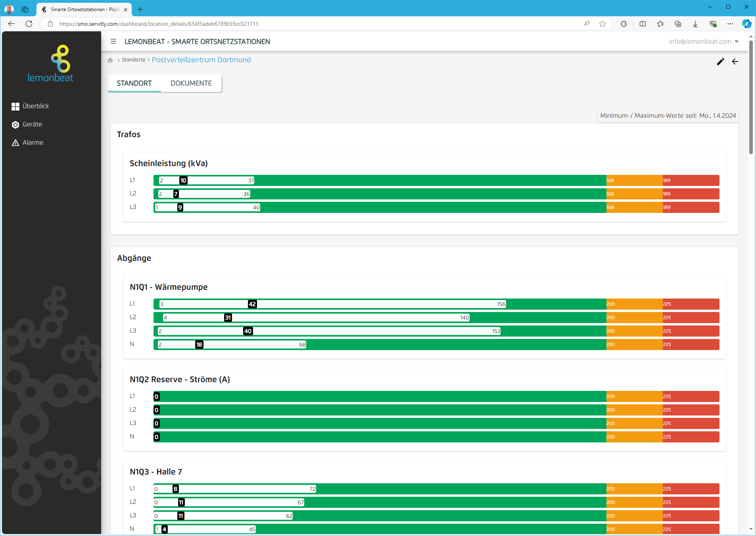The image size is (756, 536).
Task: Click the site lock info icon
Action: click(50, 24)
